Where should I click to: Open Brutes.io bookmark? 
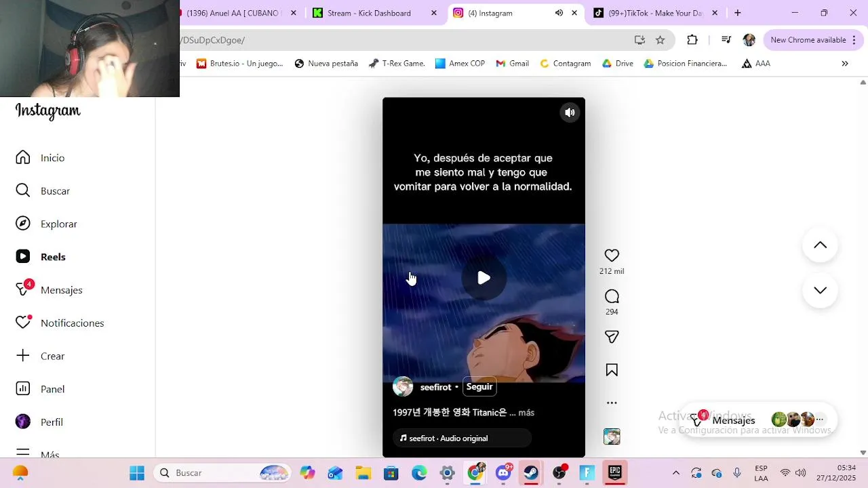point(239,64)
